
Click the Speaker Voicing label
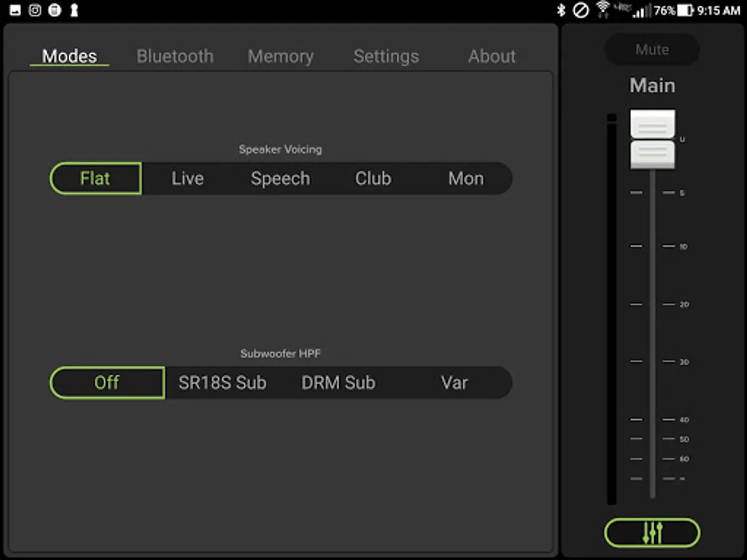coord(280,149)
